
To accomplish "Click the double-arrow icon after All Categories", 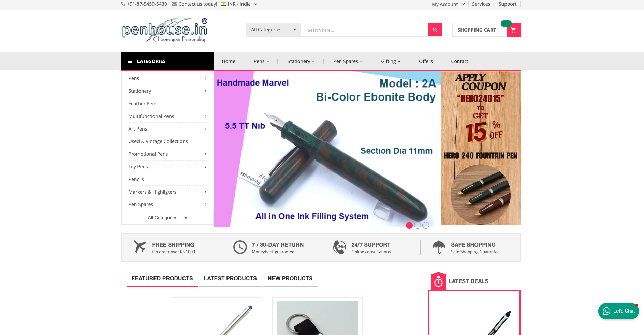I will point(186,218).
